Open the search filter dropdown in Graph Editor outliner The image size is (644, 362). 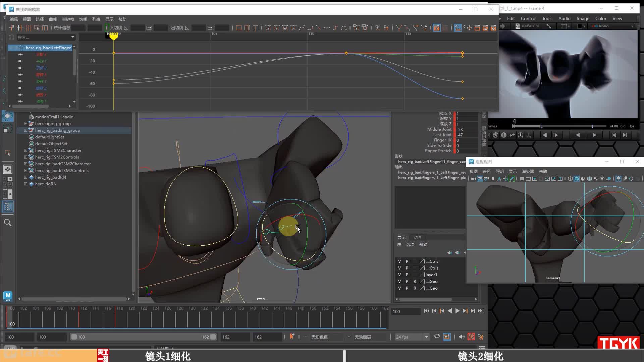(72, 37)
